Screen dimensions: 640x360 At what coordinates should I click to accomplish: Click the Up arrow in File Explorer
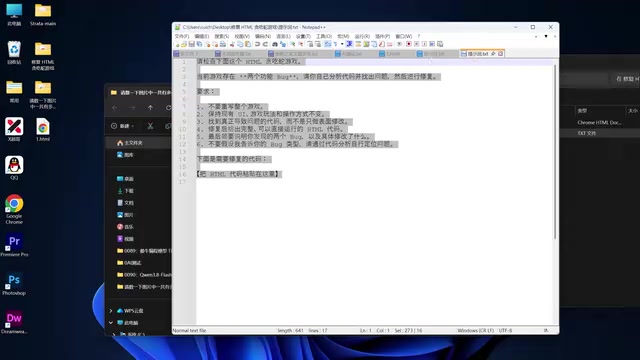pos(150,108)
